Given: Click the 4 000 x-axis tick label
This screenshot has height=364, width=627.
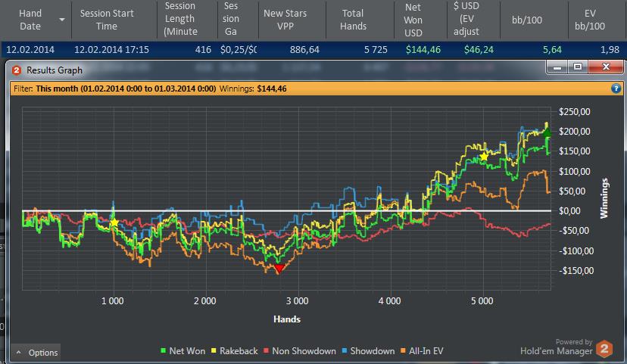Looking at the screenshot, I should 389,301.
